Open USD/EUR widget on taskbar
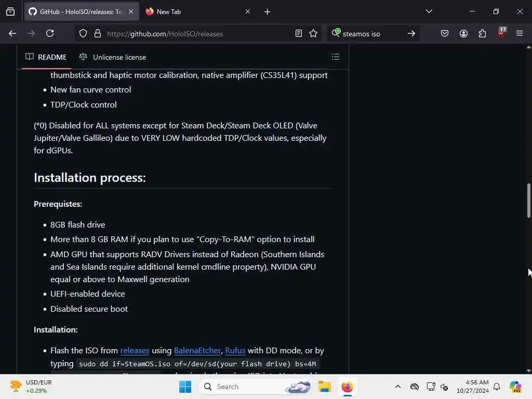The image size is (532, 399). [x=31, y=387]
